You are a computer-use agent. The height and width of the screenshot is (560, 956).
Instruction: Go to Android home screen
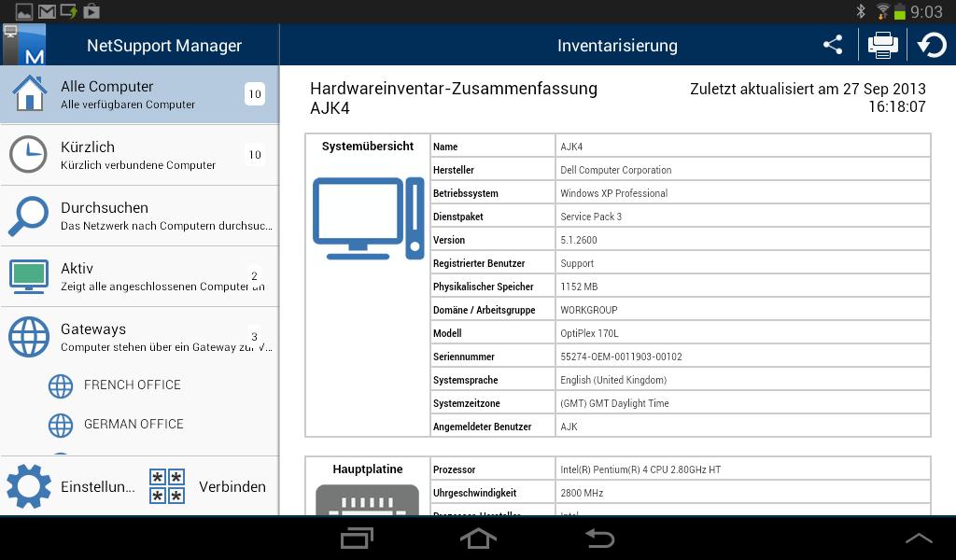click(478, 538)
